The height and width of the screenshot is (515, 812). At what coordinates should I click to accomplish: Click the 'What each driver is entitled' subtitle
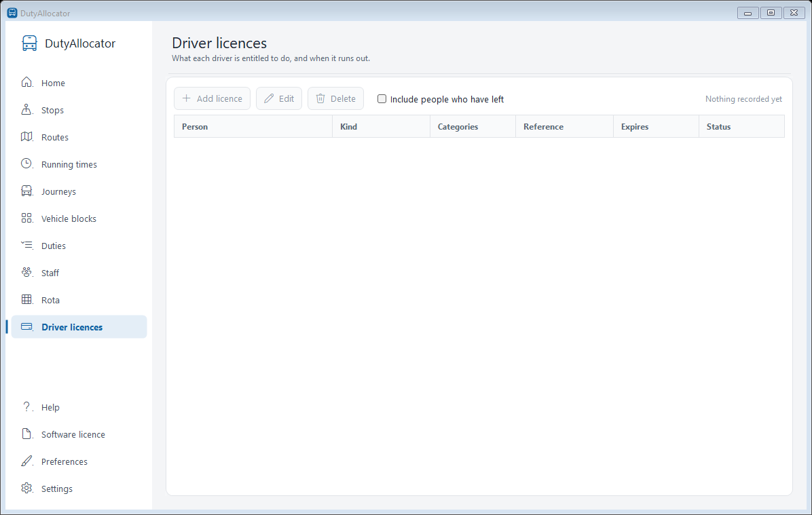271,58
